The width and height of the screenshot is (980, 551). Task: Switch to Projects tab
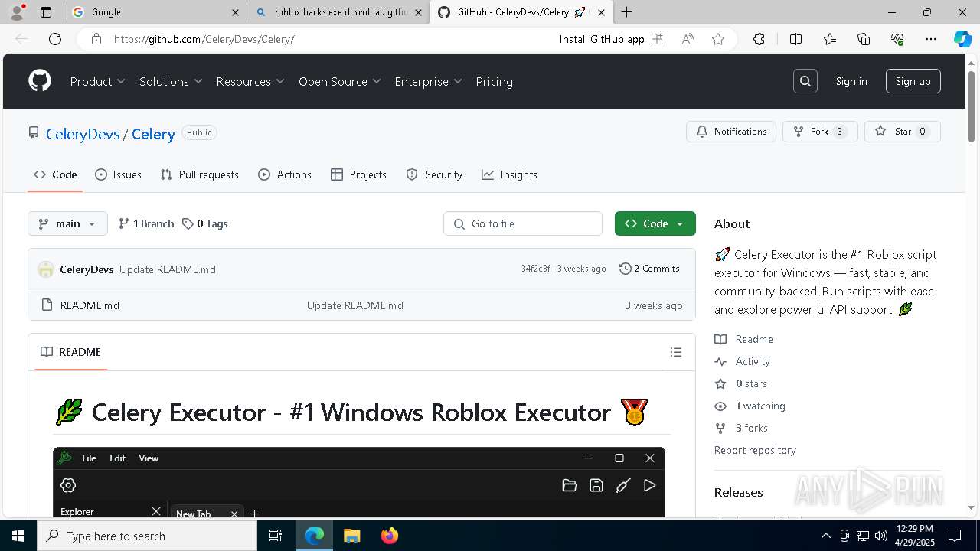point(358,174)
